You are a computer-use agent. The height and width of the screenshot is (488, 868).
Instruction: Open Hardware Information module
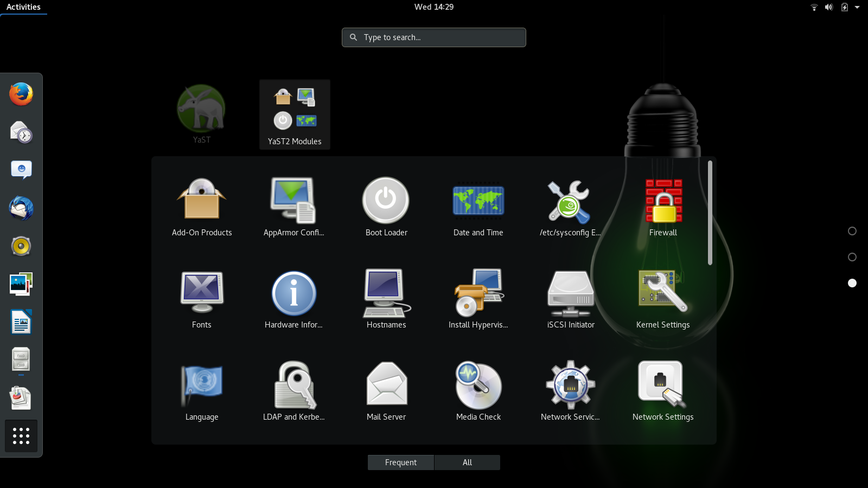coord(293,299)
